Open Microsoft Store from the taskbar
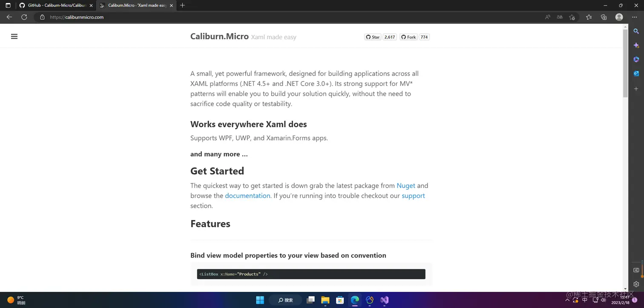The image size is (644, 308). (x=340, y=300)
